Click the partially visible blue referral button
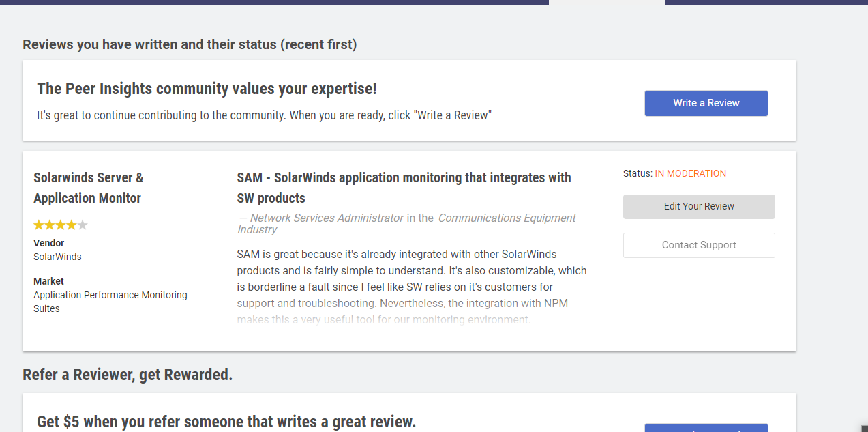This screenshot has height=432, width=868. point(706,428)
